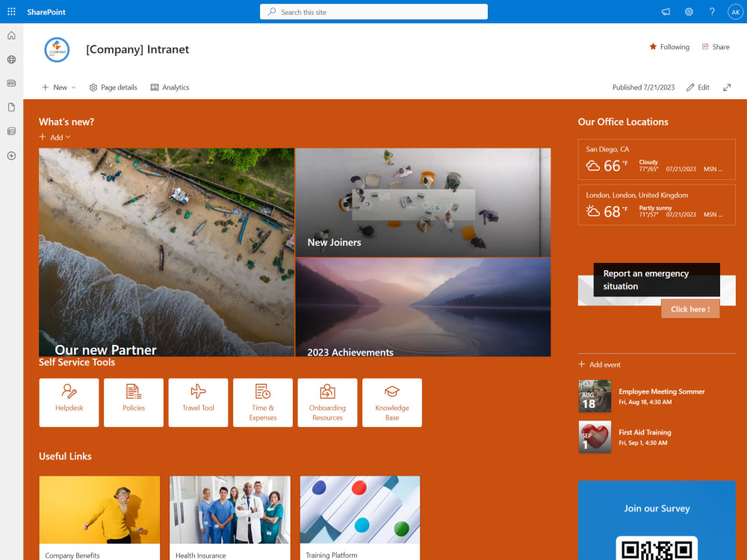This screenshot has width=747, height=560.
Task: Open the Knowledge Base
Action: click(x=391, y=402)
